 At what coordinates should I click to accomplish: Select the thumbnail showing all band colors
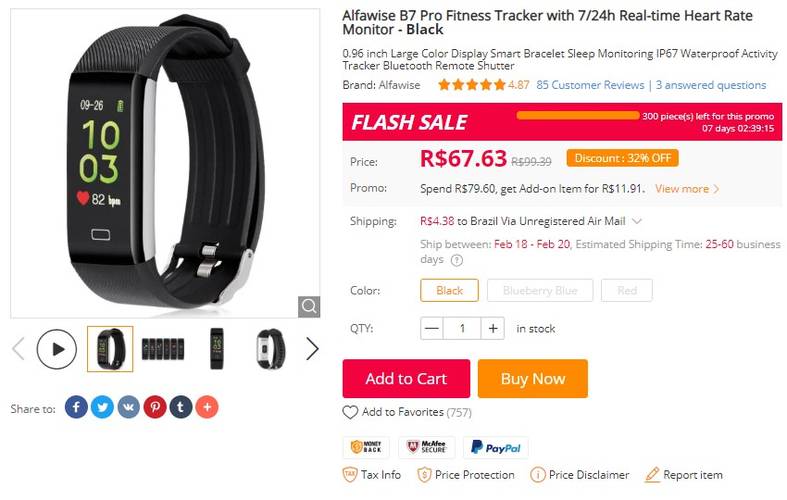[x=163, y=349]
